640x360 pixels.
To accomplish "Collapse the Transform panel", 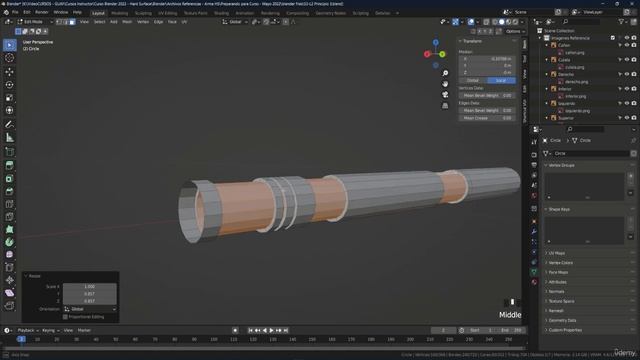I will [460, 41].
